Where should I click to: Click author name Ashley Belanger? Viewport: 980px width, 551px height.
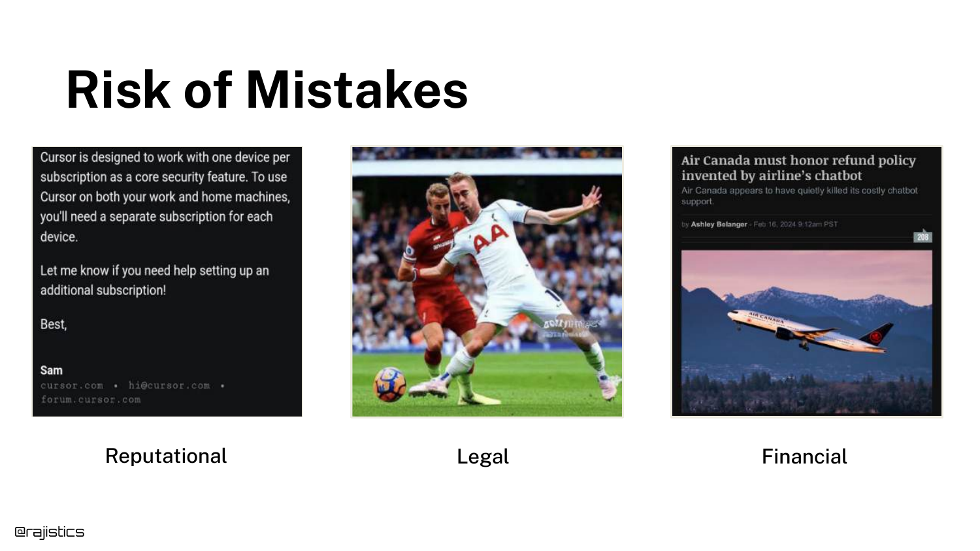pos(719,224)
